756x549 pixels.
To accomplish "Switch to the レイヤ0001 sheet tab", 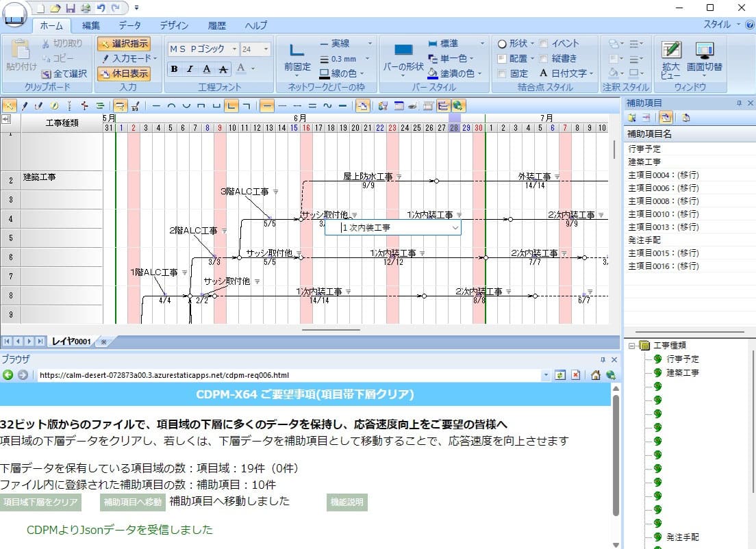I will tap(71, 342).
